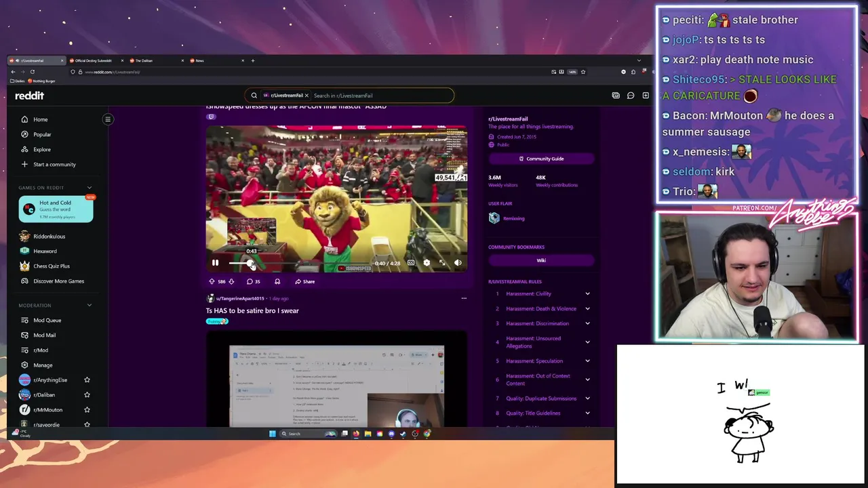
Task: Give an award to the mascot post
Action: click(x=277, y=281)
